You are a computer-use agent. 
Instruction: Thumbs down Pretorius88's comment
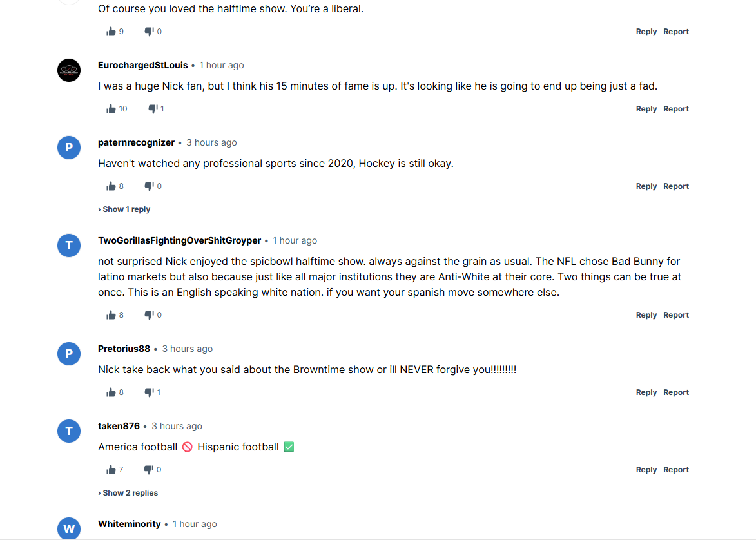click(x=149, y=392)
